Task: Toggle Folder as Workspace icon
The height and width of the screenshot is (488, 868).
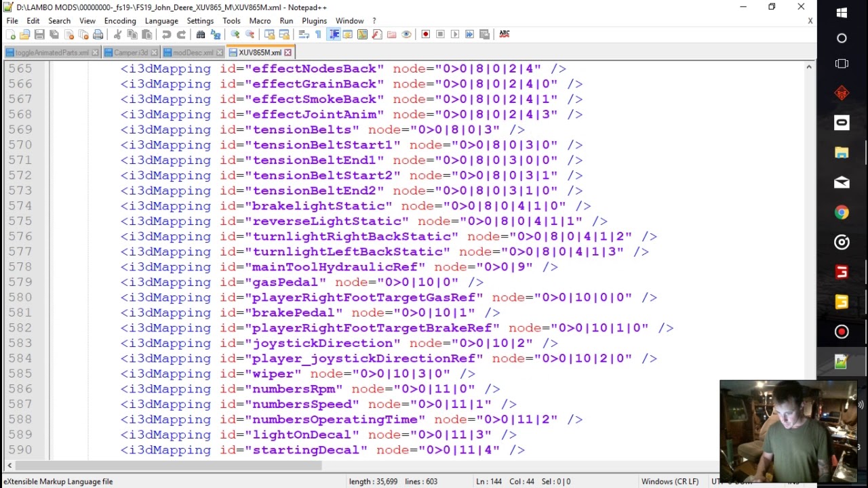Action: click(x=391, y=34)
